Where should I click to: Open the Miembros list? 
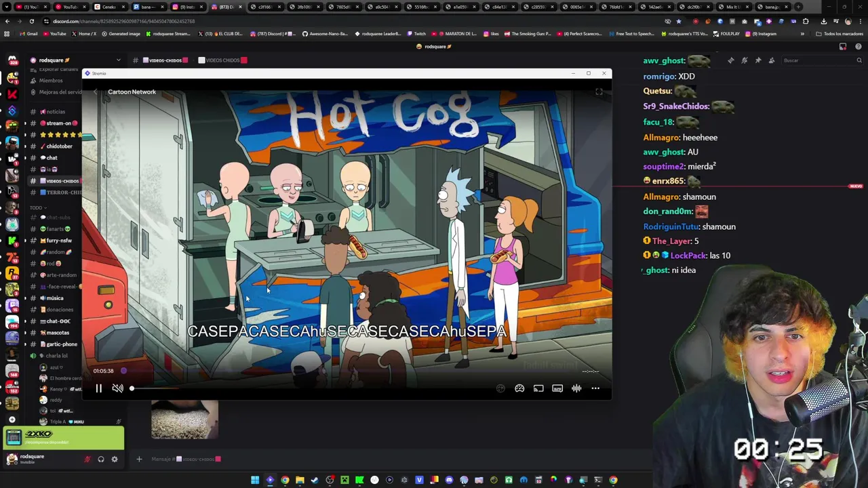(51, 81)
